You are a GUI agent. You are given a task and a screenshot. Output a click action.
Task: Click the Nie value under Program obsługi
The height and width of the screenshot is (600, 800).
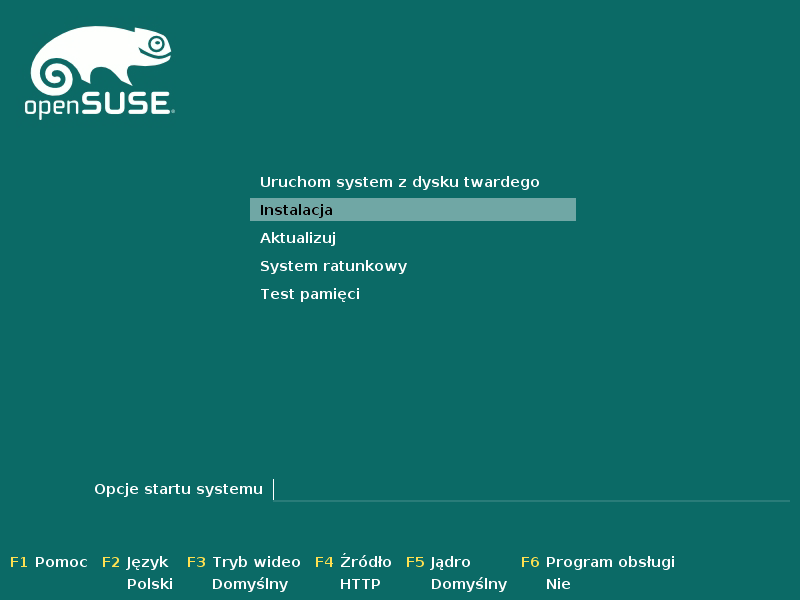(x=558, y=584)
